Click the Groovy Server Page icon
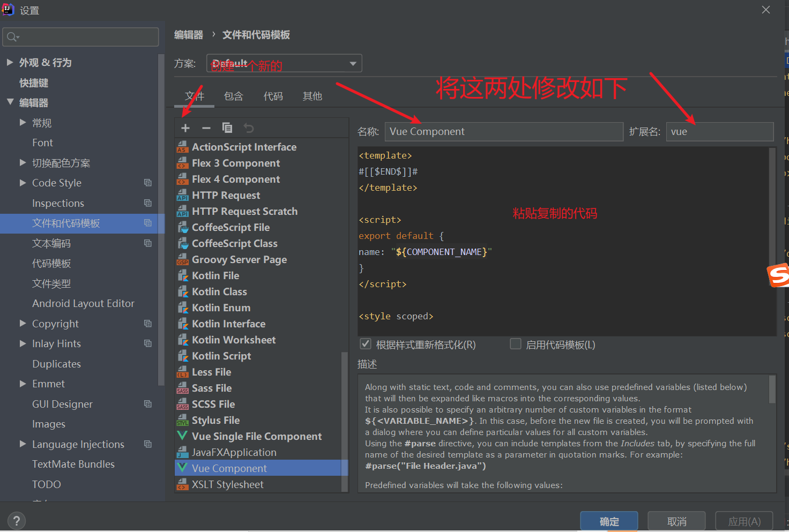Image resolution: width=789 pixels, height=532 pixels. (182, 259)
